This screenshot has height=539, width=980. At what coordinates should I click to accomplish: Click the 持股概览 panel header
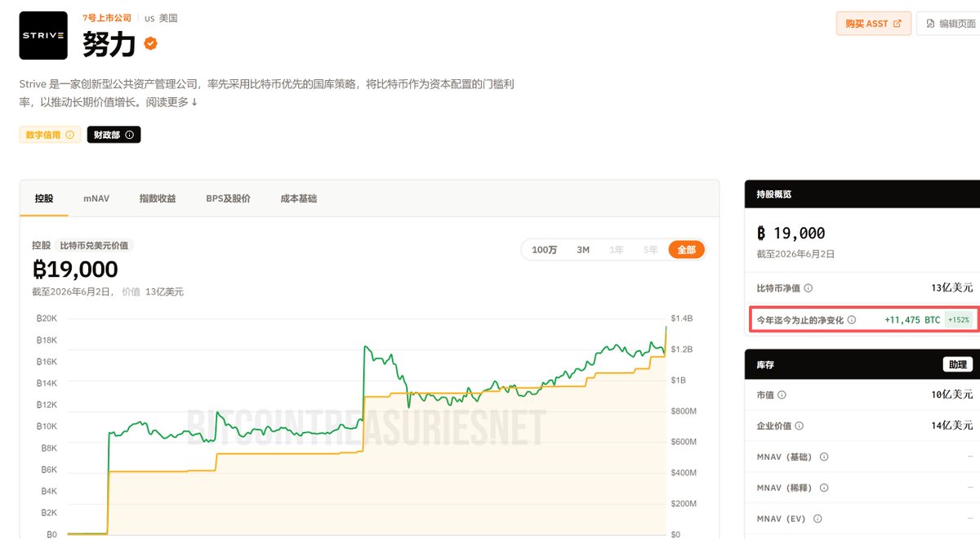click(x=862, y=194)
